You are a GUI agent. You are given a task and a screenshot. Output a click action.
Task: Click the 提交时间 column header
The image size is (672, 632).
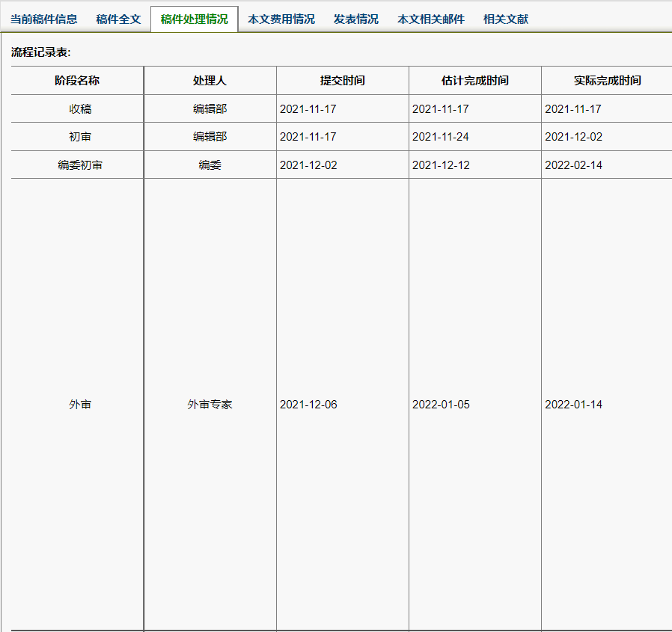(x=343, y=81)
